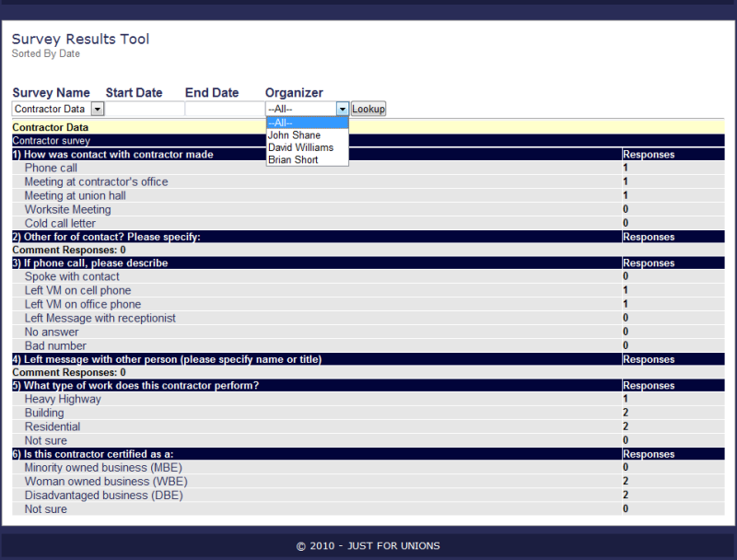Pick Brian Short from the dropdown
Screen dimensions: 737x560
293,159
